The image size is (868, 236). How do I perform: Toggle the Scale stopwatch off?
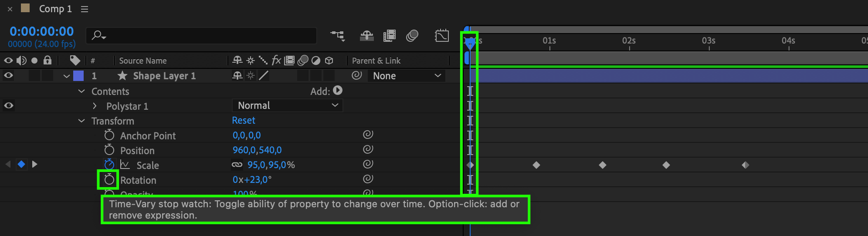[109, 165]
